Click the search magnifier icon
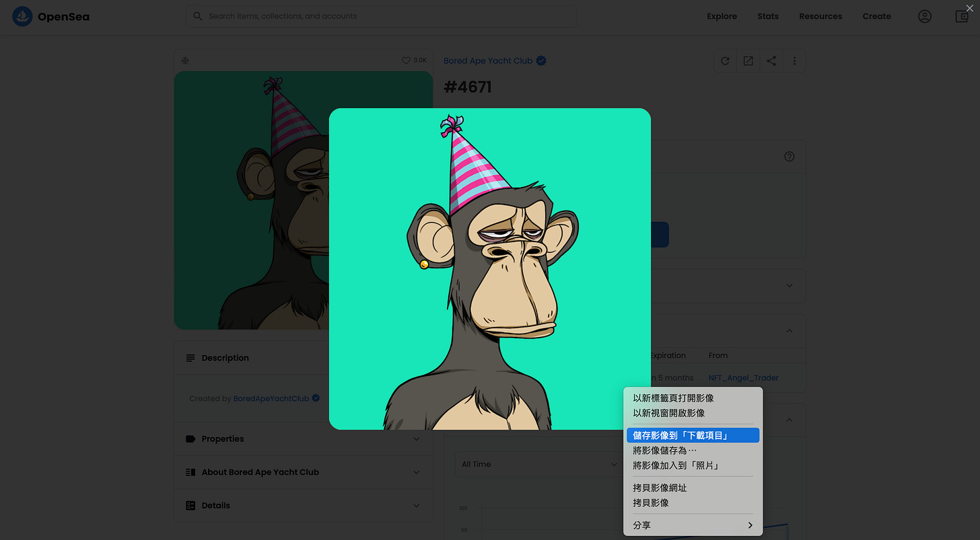This screenshot has height=540, width=980. pyautogui.click(x=197, y=16)
